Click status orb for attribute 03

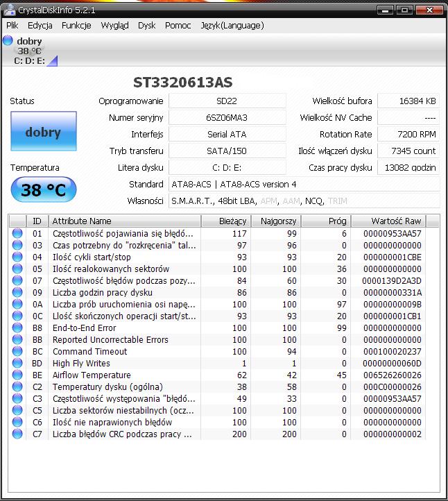tap(17, 245)
